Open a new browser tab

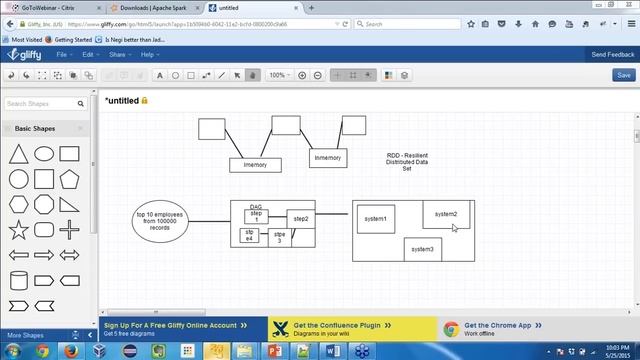pyautogui.click(x=311, y=8)
